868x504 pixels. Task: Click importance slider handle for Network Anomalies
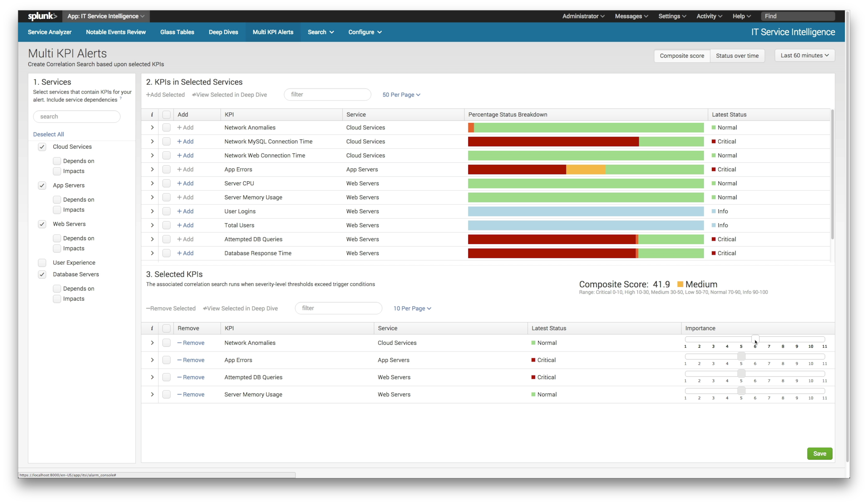(755, 339)
